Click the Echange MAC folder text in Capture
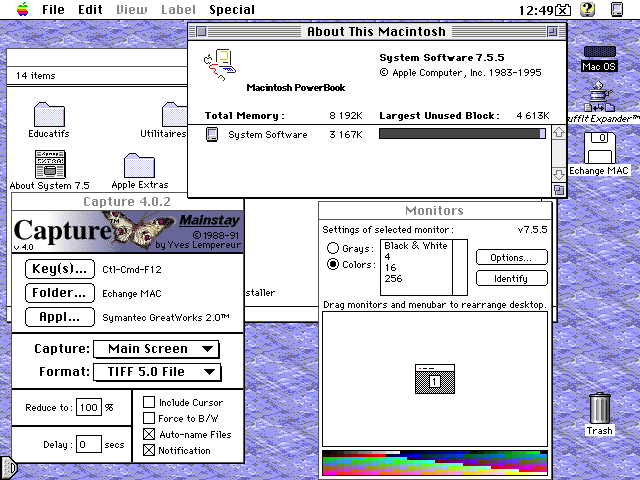640x480 pixels. coord(132,293)
